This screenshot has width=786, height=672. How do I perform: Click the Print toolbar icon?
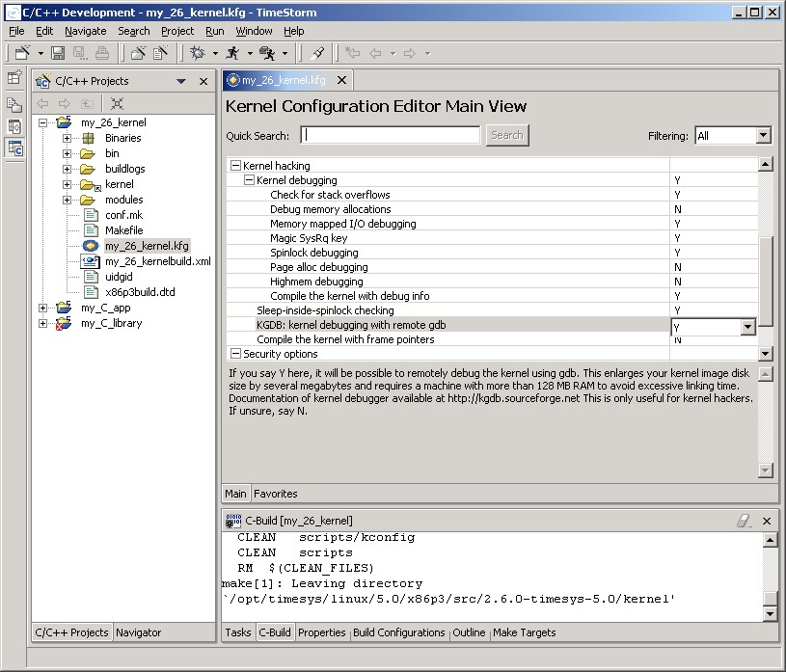[x=102, y=53]
